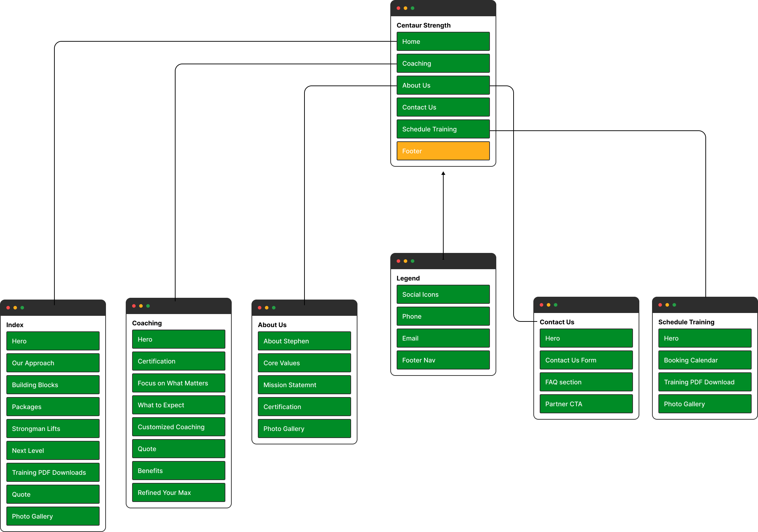Click the Home navigation button
The width and height of the screenshot is (758, 532).
(x=443, y=41)
